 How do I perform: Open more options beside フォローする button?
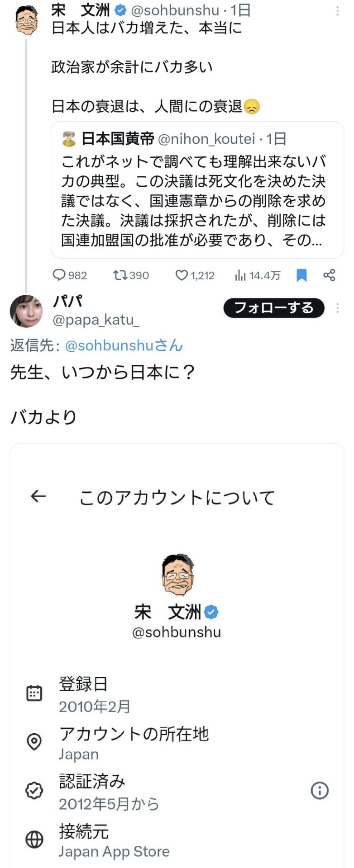337,308
